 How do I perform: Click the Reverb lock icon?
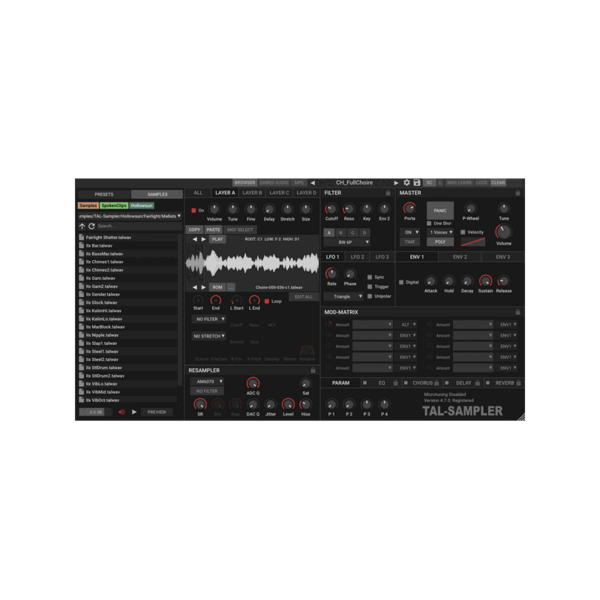pyautogui.click(x=518, y=383)
